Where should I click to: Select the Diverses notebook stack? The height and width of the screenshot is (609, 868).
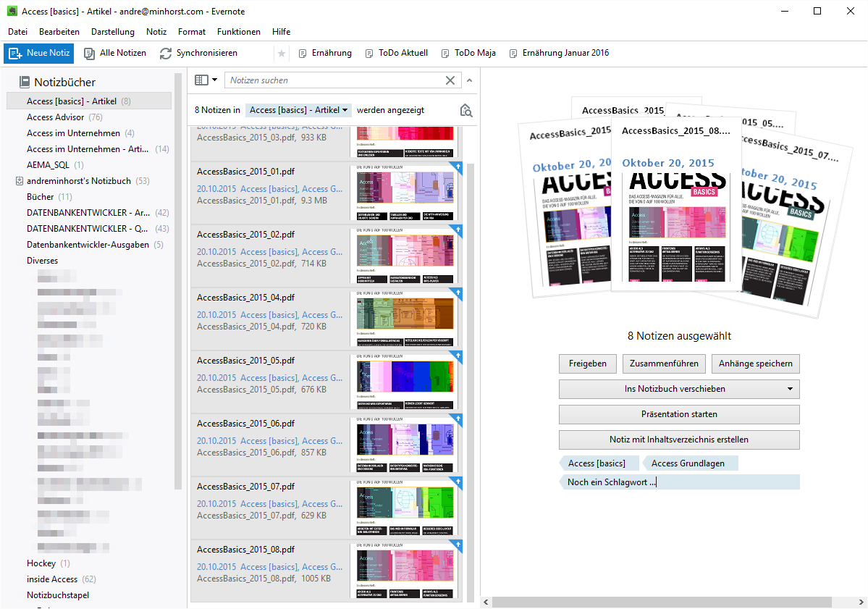(42, 260)
